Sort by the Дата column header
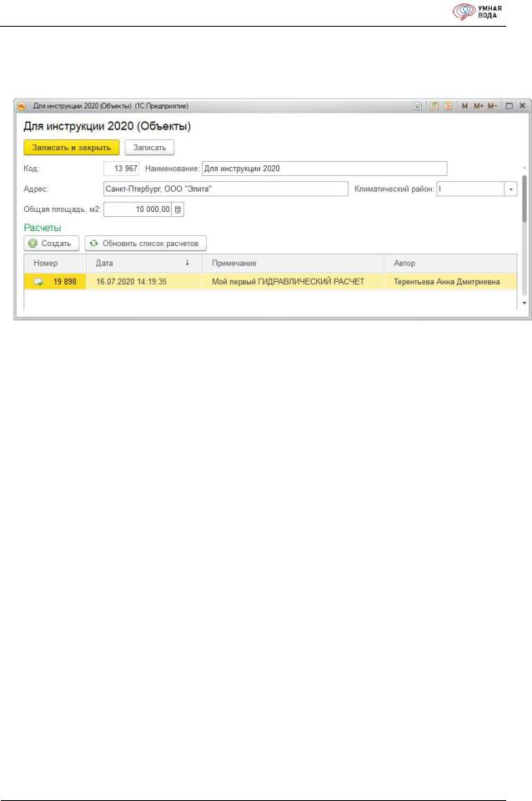The image size is (532, 801). (144, 263)
